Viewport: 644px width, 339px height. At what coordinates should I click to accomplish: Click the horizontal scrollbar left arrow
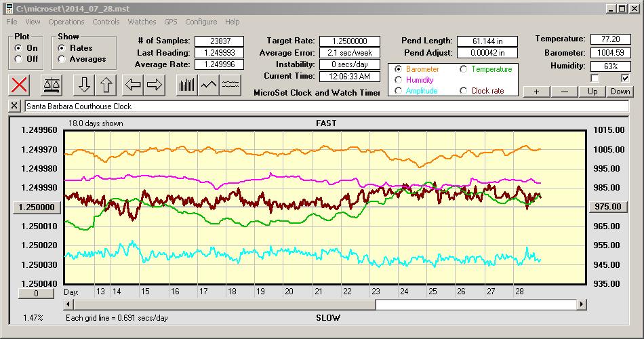pos(69,304)
